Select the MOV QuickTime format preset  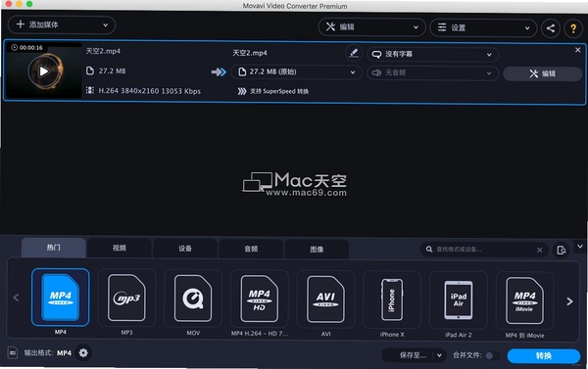click(193, 299)
